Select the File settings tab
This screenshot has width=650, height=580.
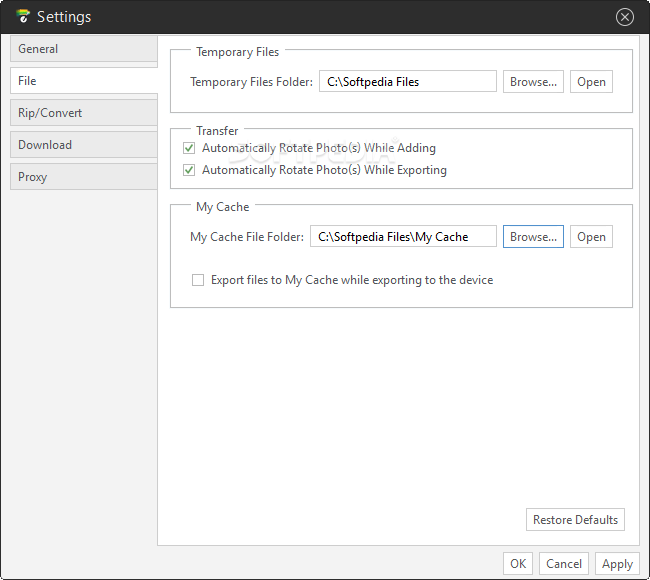[84, 81]
